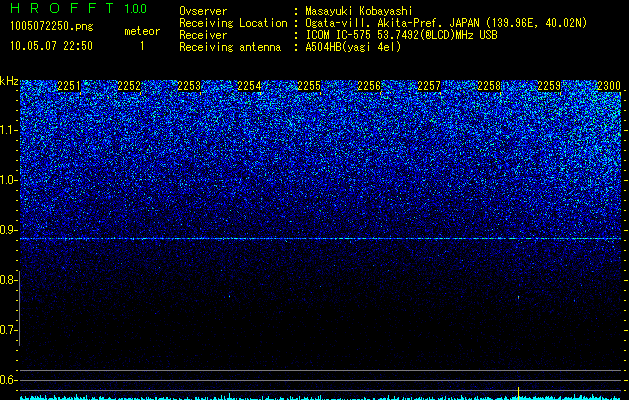Click the meteor count value 1
Screen dimensions: 629x400
[x=142, y=46]
